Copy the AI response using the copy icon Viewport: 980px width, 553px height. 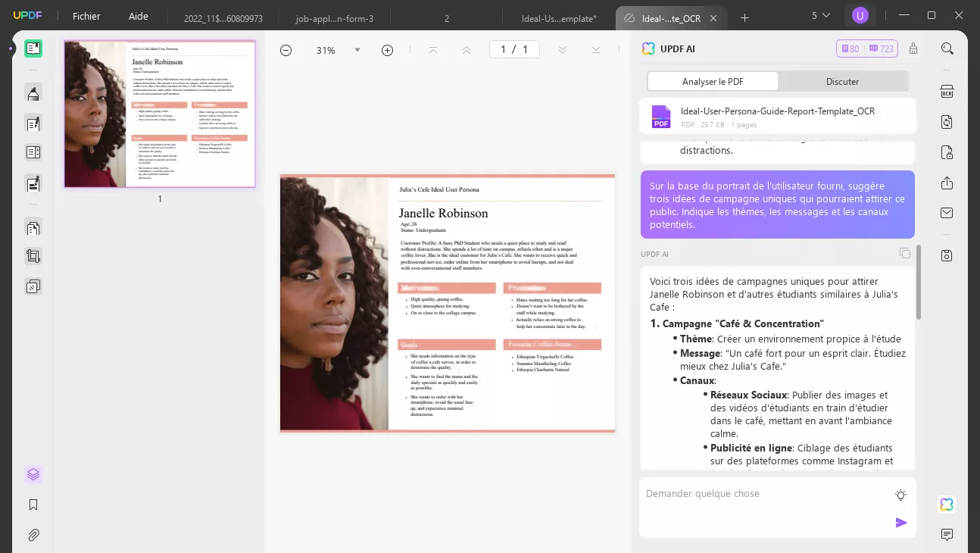pyautogui.click(x=905, y=253)
